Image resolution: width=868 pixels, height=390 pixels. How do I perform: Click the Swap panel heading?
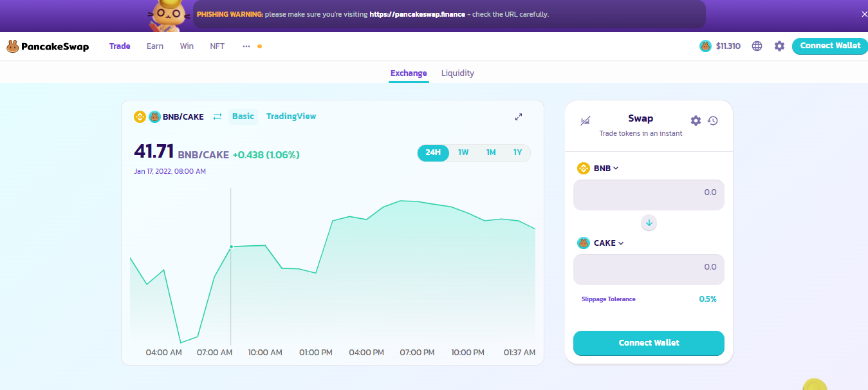coord(640,118)
